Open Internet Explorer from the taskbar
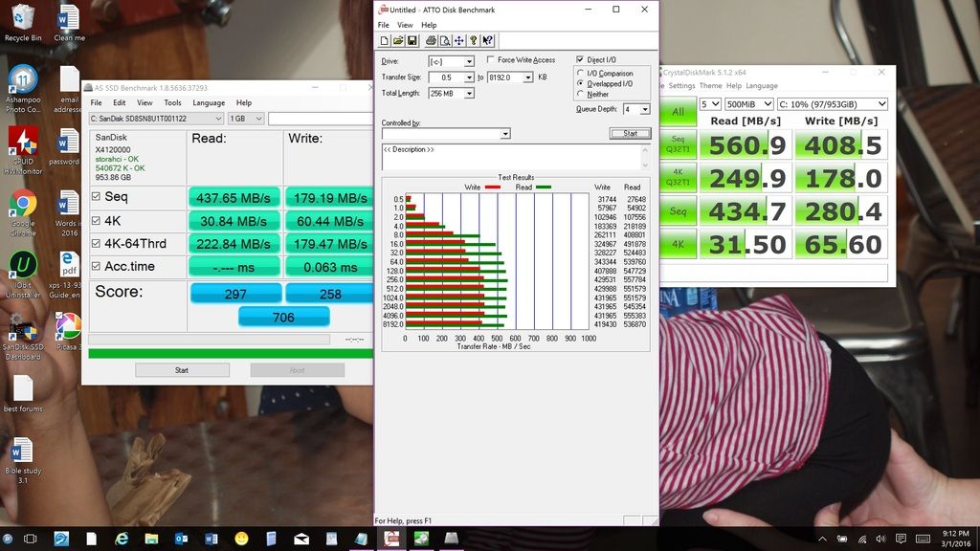The height and width of the screenshot is (551, 980). pos(122,539)
